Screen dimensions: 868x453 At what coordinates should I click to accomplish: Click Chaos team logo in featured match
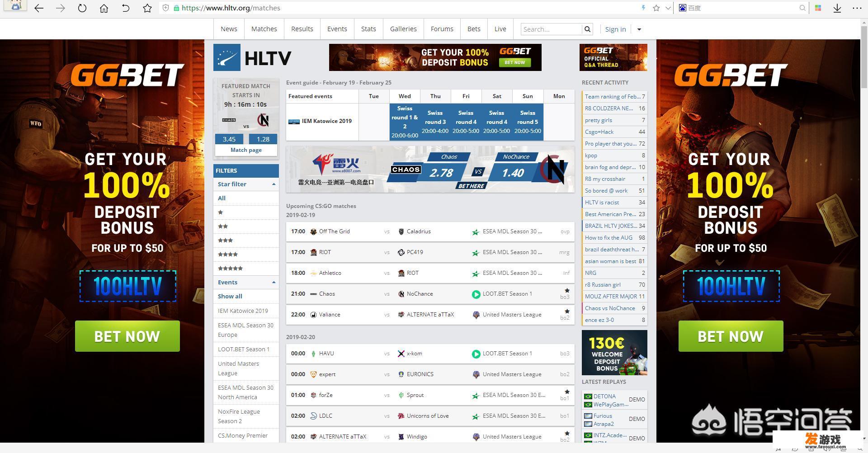pos(229,120)
